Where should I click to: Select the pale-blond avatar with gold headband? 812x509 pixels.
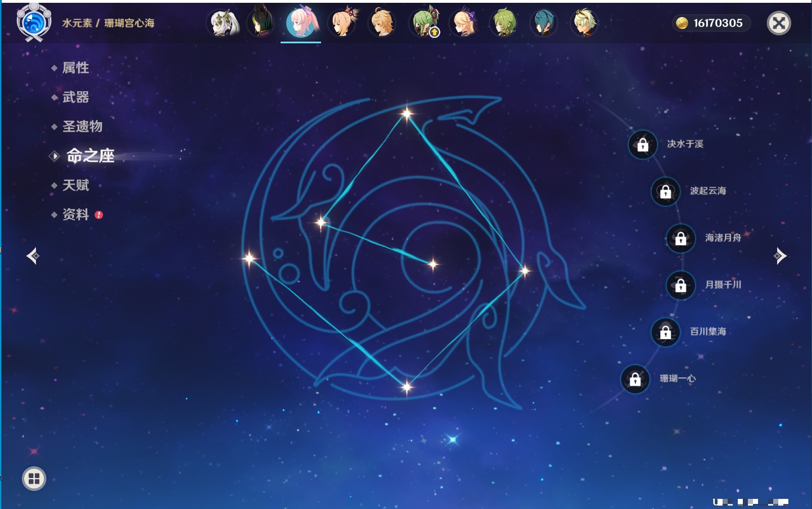click(584, 22)
